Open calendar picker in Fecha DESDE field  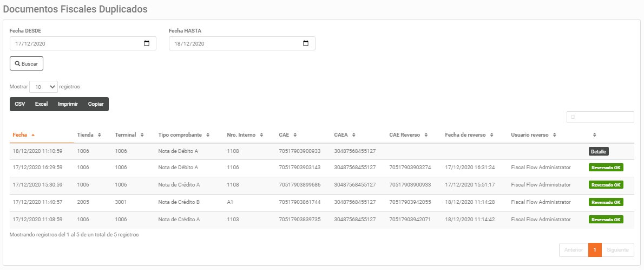(147, 43)
